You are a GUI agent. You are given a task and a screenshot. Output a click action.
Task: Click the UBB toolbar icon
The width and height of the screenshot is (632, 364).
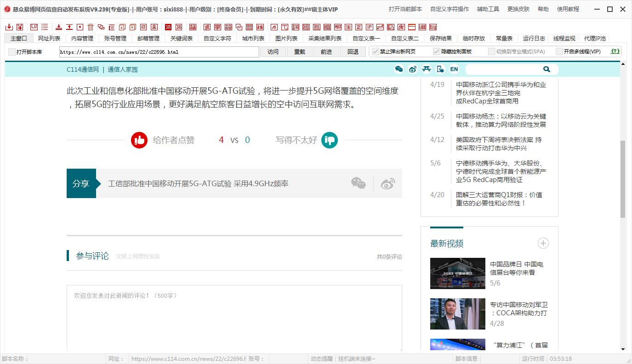pos(422,27)
